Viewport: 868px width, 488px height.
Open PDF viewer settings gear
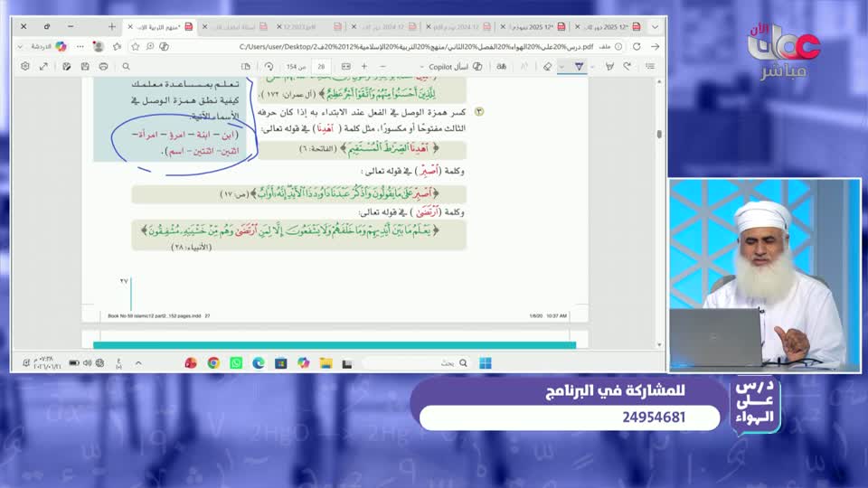pyautogui.click(x=25, y=66)
